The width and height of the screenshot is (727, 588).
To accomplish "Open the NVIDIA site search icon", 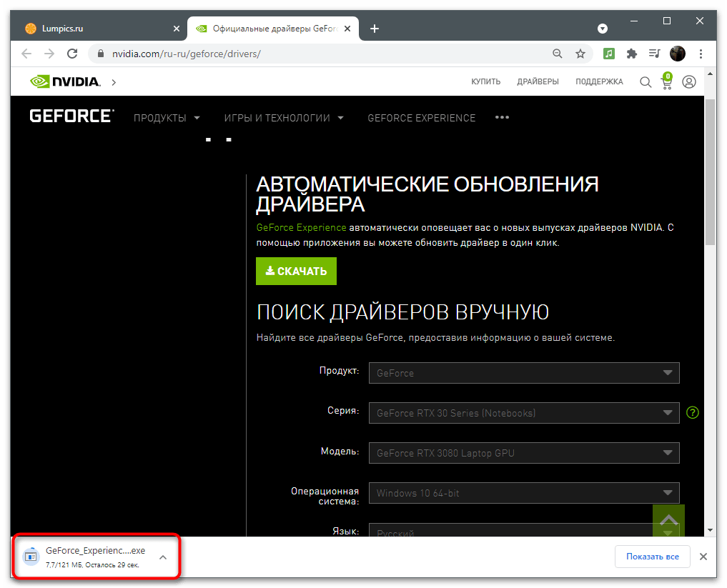I will click(646, 82).
